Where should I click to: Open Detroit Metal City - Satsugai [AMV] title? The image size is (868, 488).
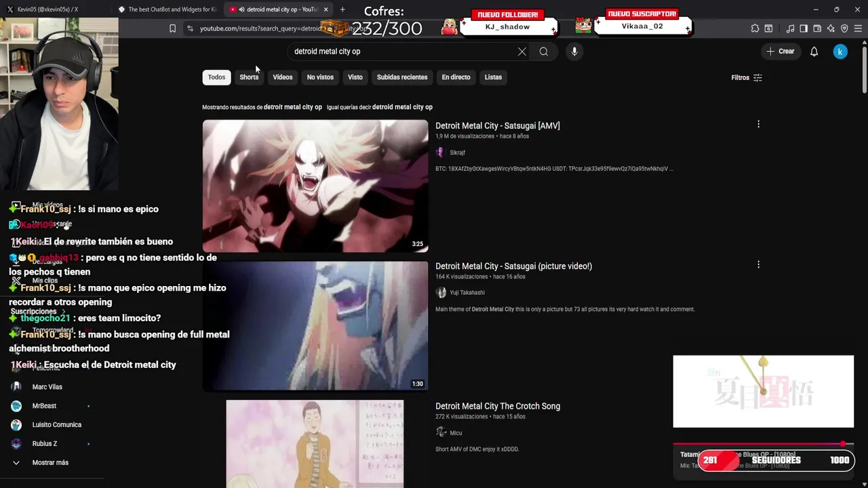pyautogui.click(x=498, y=126)
